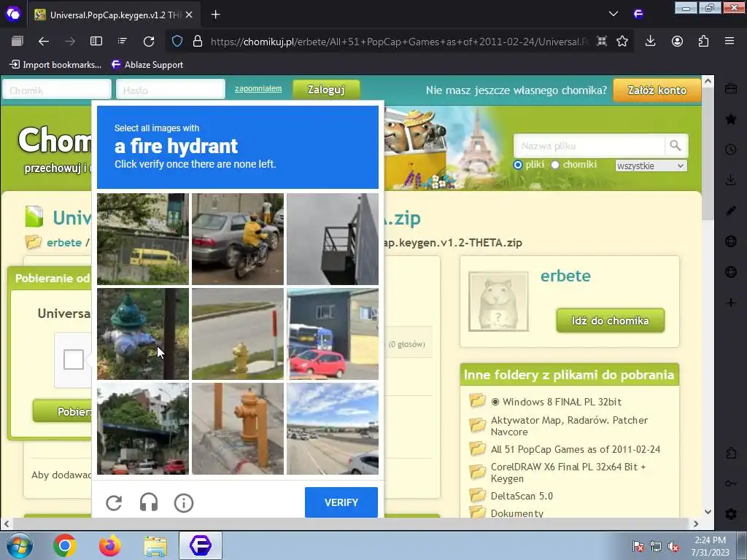
Task: Open sidebar key passwords icon
Action: [x=731, y=483]
